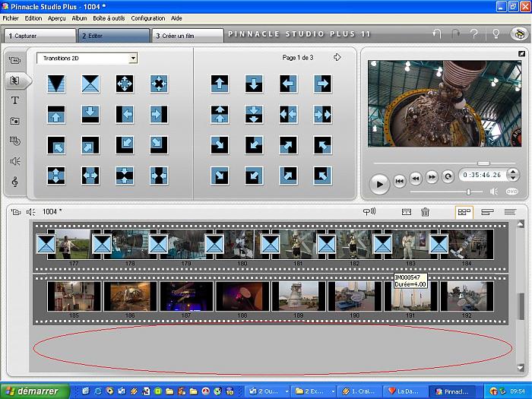Open the audio toolbox icon

(31, 212)
